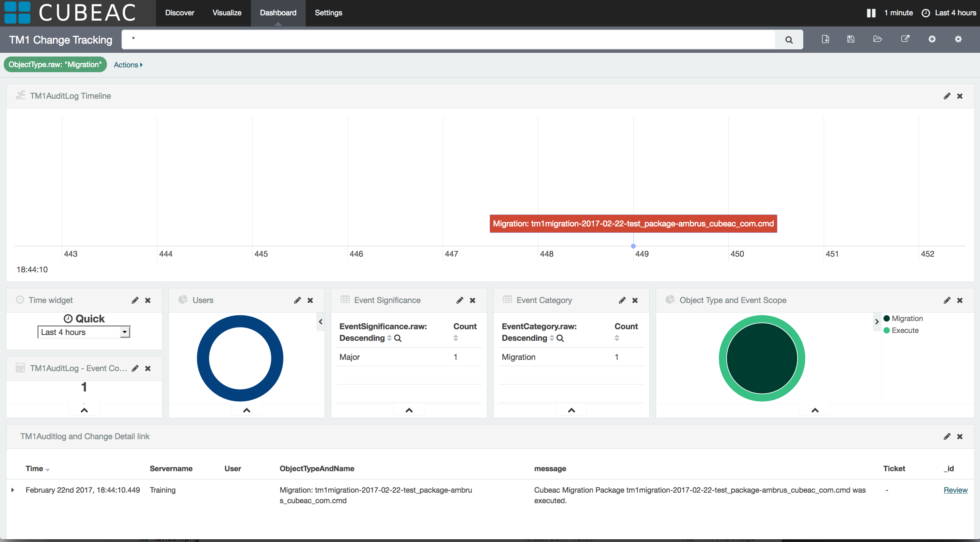Click the red Migration timeline event label
The height and width of the screenshot is (542, 980).
click(633, 224)
